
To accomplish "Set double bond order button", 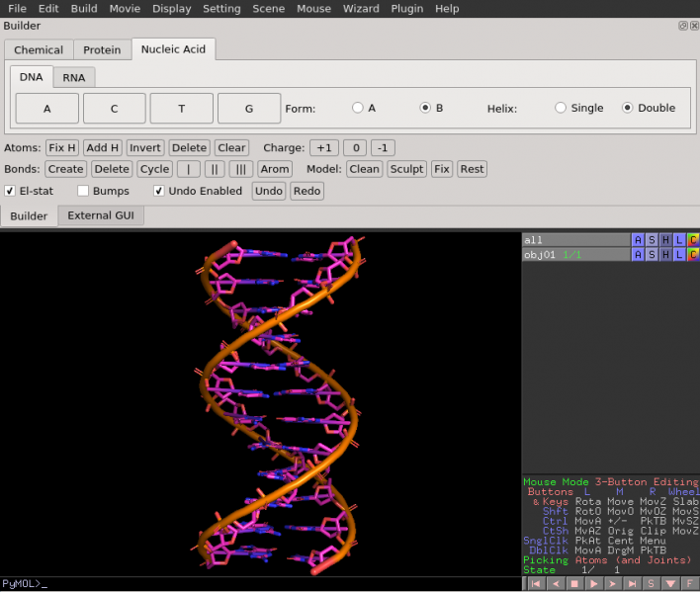I will click(x=216, y=169).
